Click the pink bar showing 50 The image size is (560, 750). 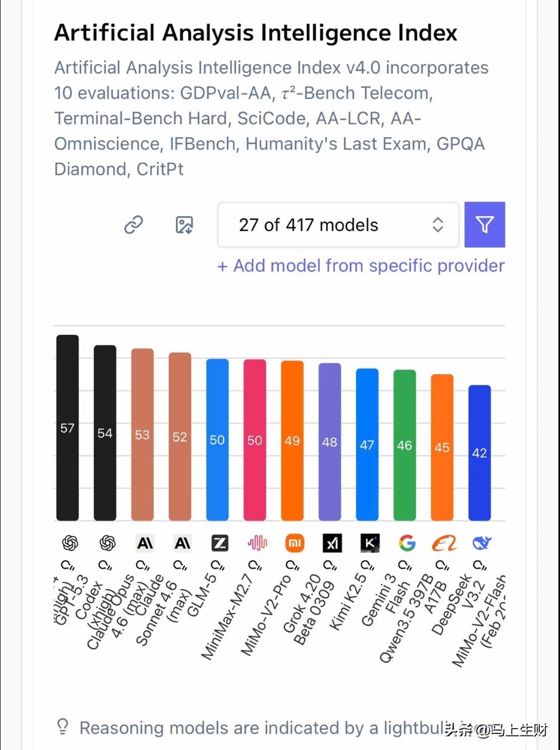(255, 440)
